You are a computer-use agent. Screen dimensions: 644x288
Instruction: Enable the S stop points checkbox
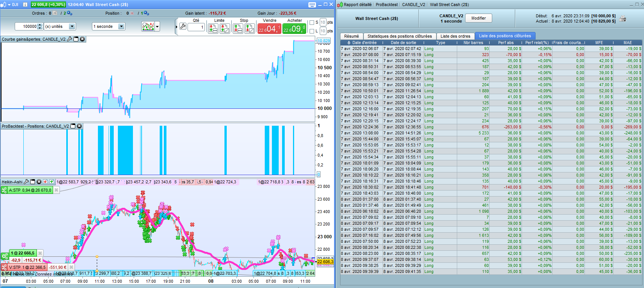click(312, 23)
